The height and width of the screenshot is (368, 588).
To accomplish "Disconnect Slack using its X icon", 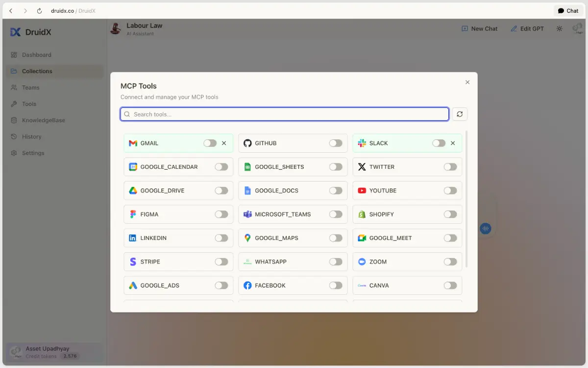I will [453, 143].
